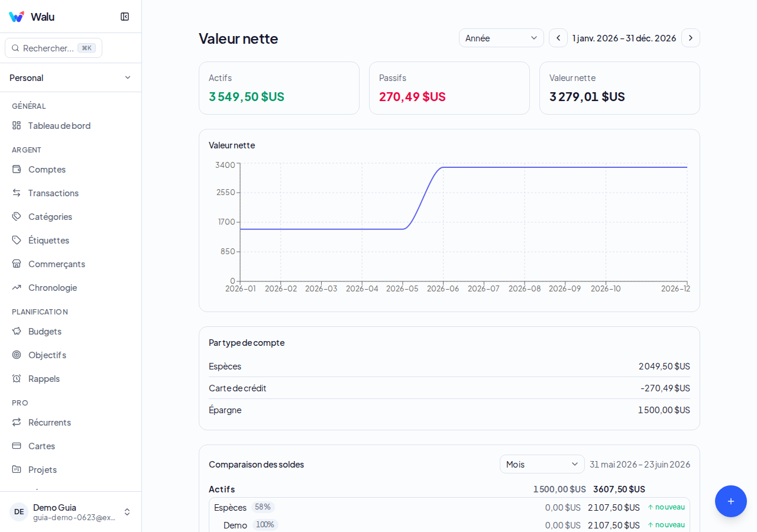The width and height of the screenshot is (757, 532).
Task: Click the Comptes wallet icon
Action: coord(17,169)
